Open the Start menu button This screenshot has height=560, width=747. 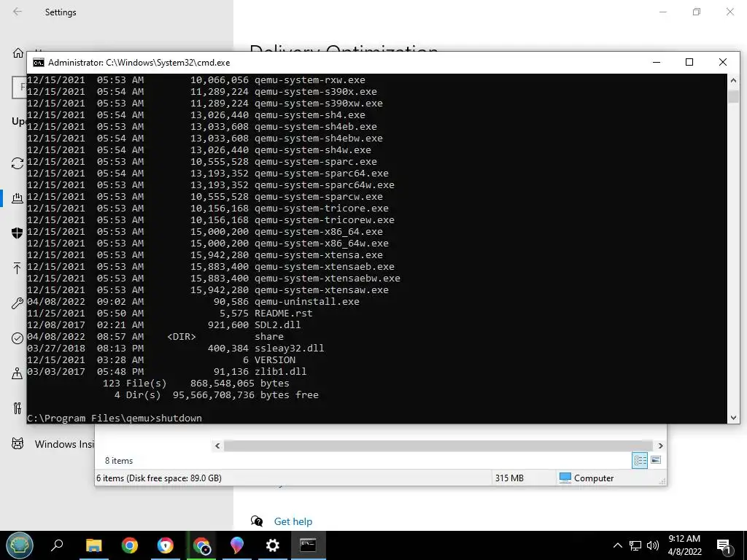click(20, 545)
